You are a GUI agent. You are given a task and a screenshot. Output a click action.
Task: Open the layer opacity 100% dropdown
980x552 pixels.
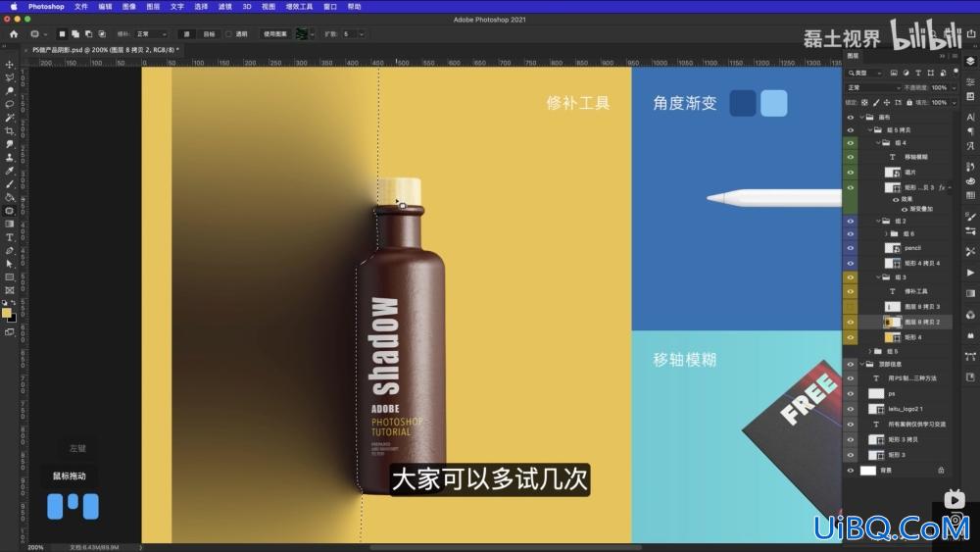pos(954,87)
